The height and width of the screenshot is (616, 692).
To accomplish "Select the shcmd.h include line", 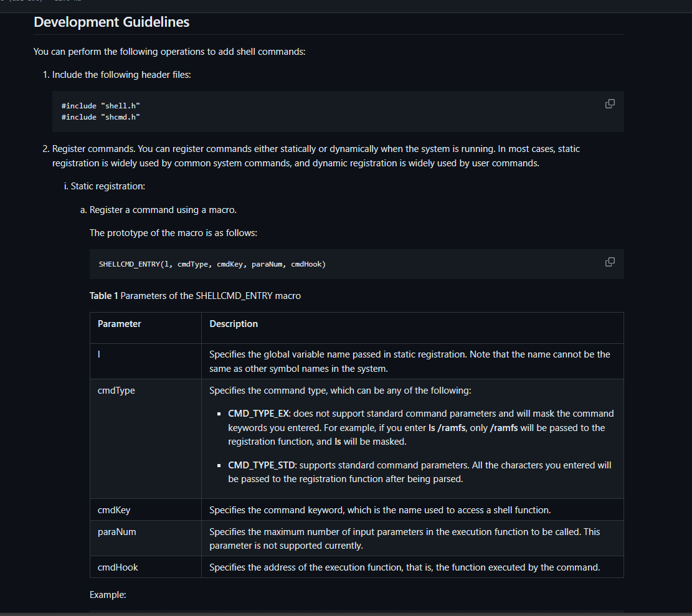I will [x=100, y=116].
